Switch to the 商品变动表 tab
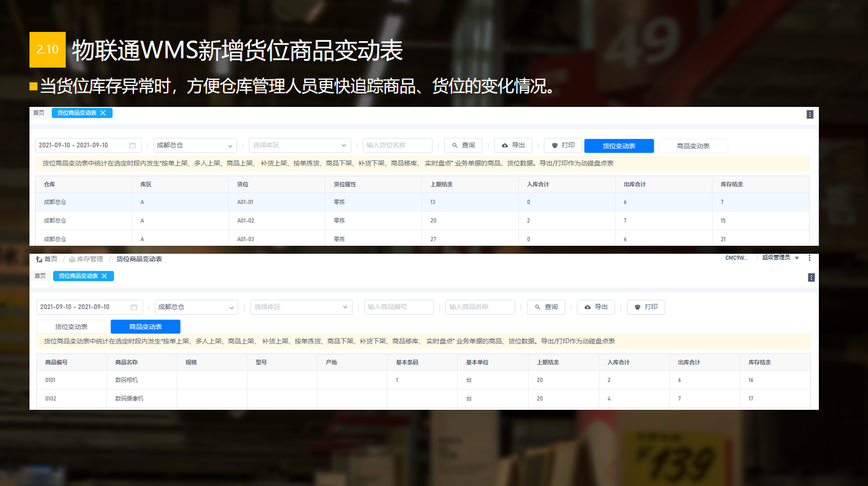Image resolution: width=868 pixels, height=486 pixels. pos(693,146)
